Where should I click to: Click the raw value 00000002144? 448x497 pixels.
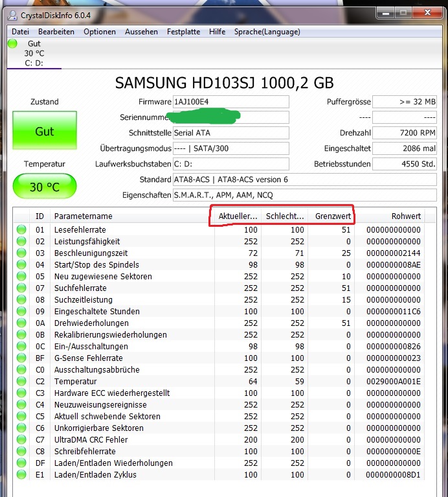394,253
